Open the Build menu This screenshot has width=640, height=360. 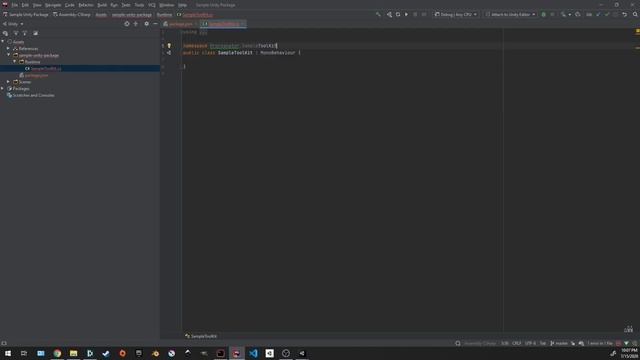[102, 5]
